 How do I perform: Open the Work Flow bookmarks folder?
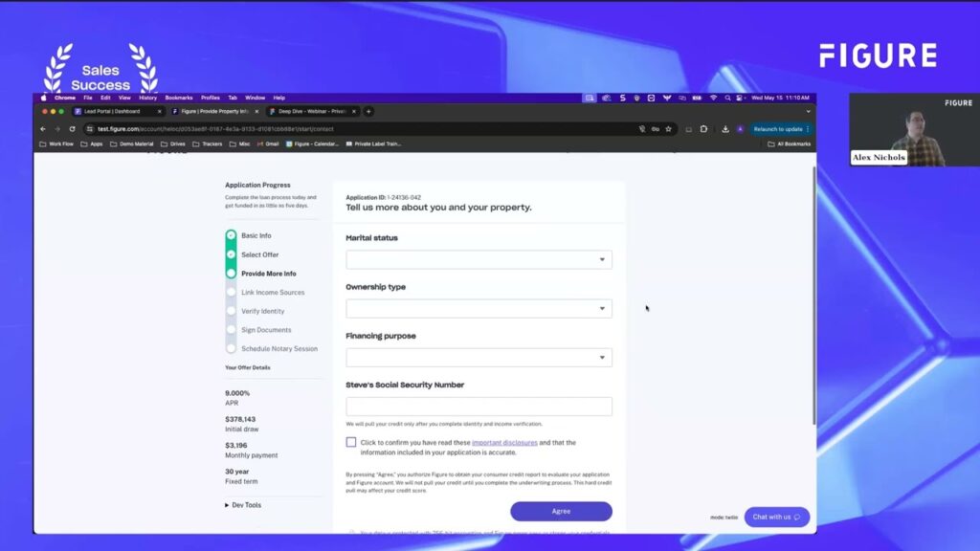click(56, 144)
